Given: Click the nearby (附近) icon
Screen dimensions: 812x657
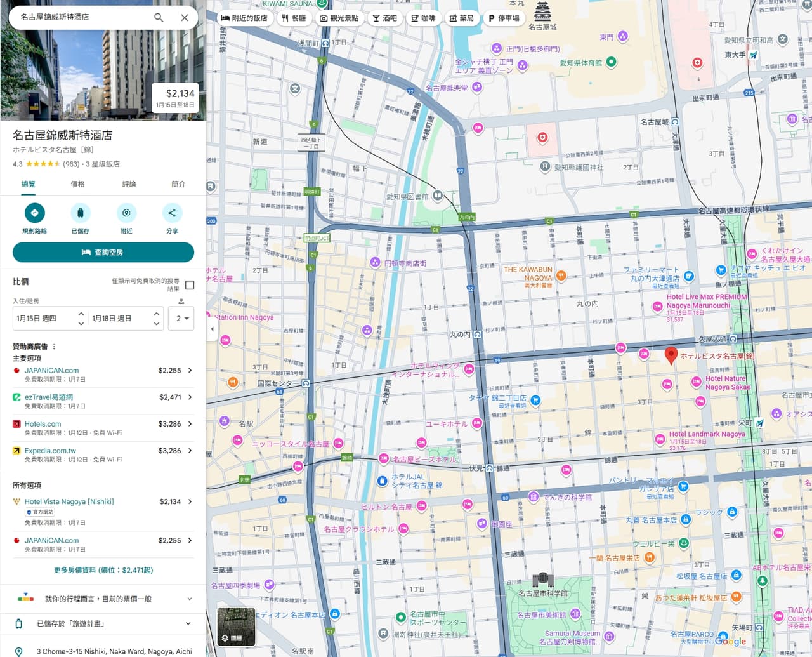Looking at the screenshot, I should coord(126,213).
